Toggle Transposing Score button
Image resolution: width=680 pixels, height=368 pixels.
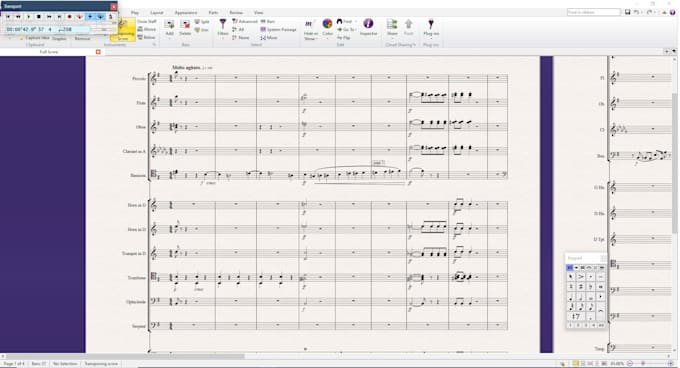coord(123,31)
